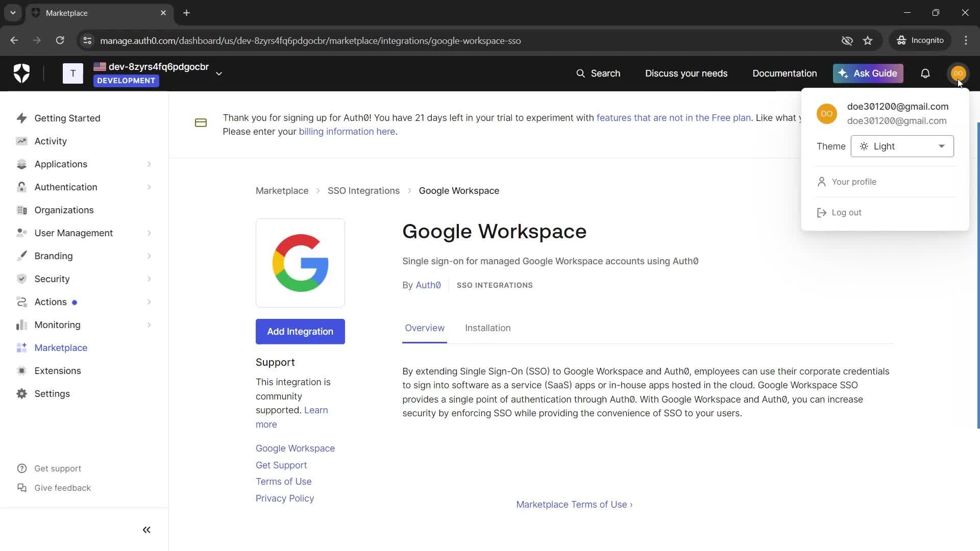The image size is (980, 551).
Task: Click the Organizations building icon
Action: (21, 210)
